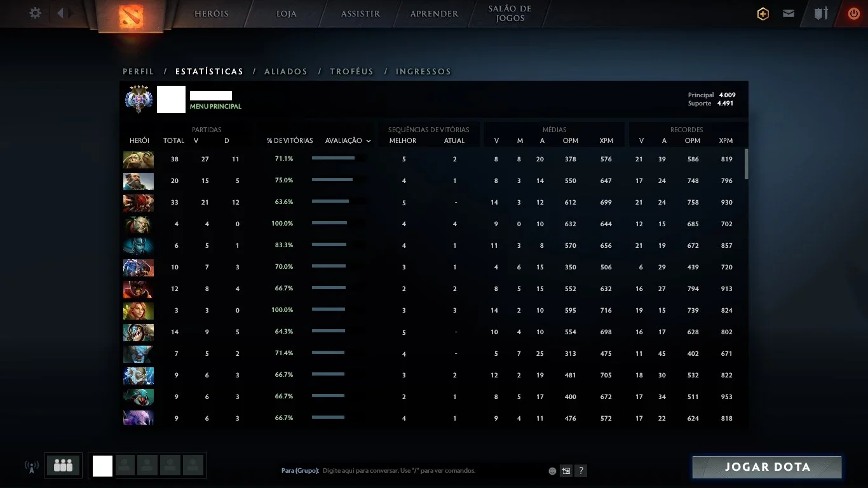This screenshot has height=488, width=868.
Task: Switch to the PERFIL tab
Action: [x=139, y=72]
